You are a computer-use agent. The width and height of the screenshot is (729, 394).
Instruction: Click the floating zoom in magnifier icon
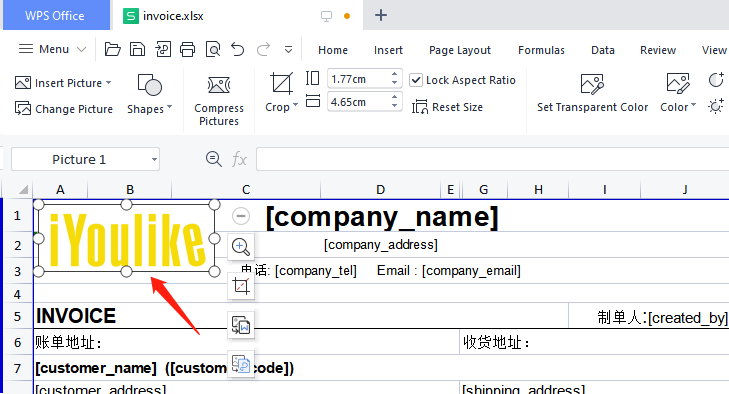pos(241,247)
